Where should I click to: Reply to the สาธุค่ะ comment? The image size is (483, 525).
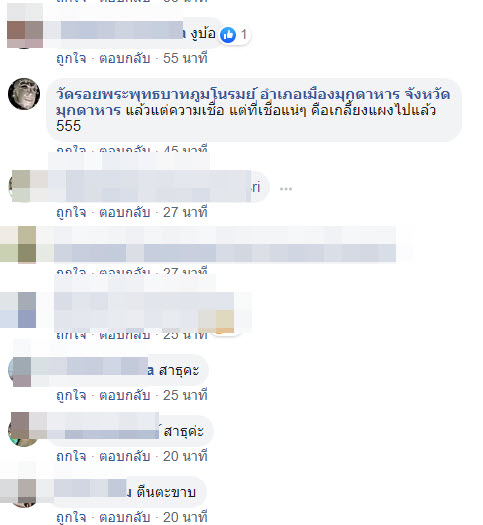125,456
